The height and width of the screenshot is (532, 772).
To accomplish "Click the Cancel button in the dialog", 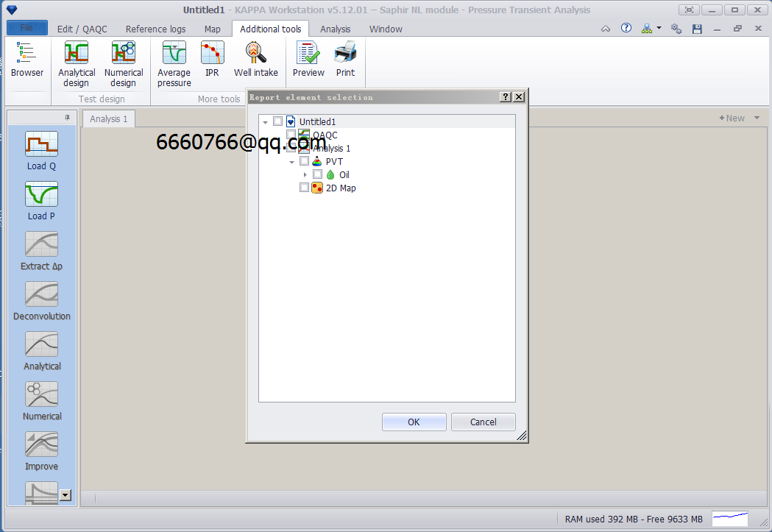I will 483,422.
